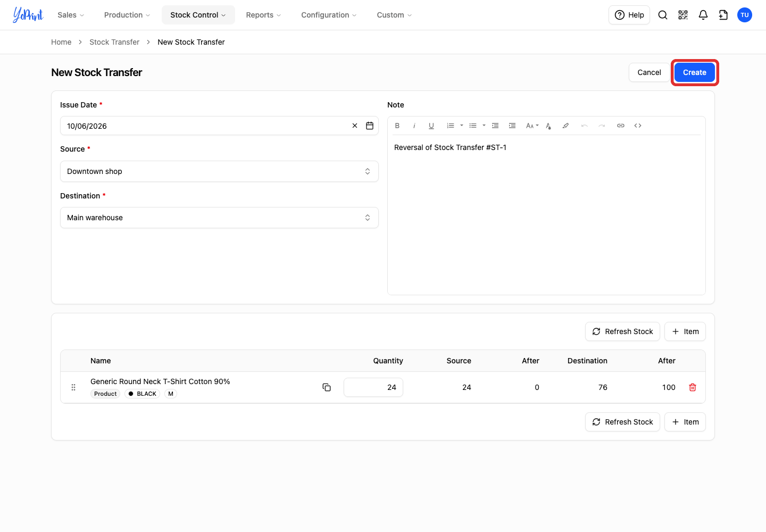766x532 pixels.
Task: Insert a numbered list in Note
Action: tap(451, 126)
